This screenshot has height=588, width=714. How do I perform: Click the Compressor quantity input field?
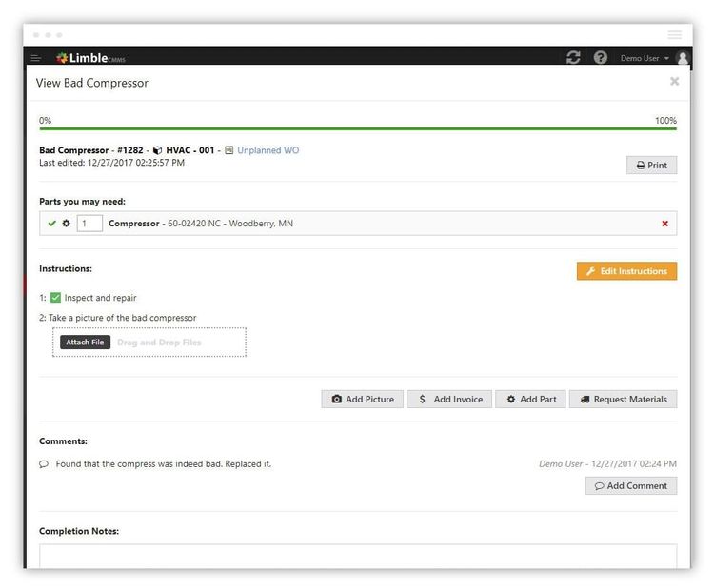click(89, 224)
